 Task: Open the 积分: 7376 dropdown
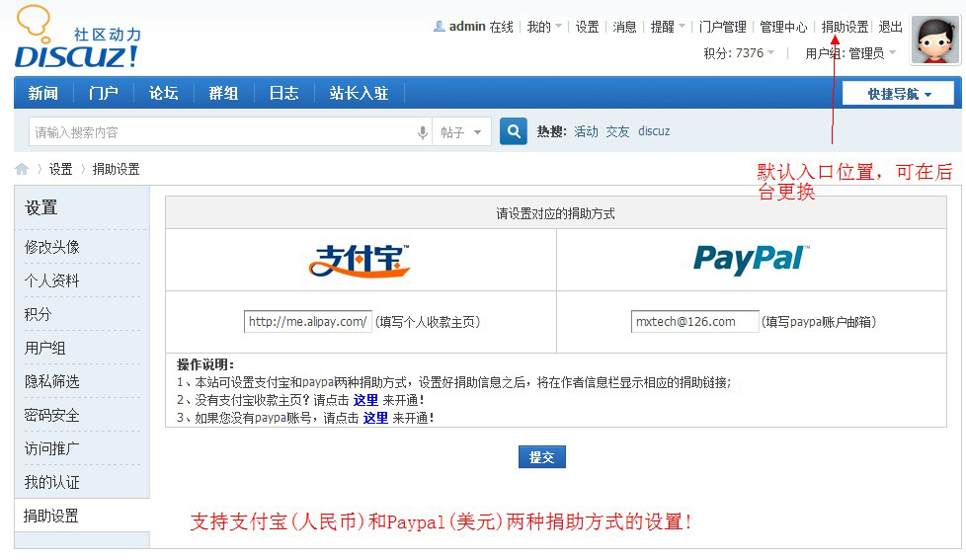tap(739, 53)
